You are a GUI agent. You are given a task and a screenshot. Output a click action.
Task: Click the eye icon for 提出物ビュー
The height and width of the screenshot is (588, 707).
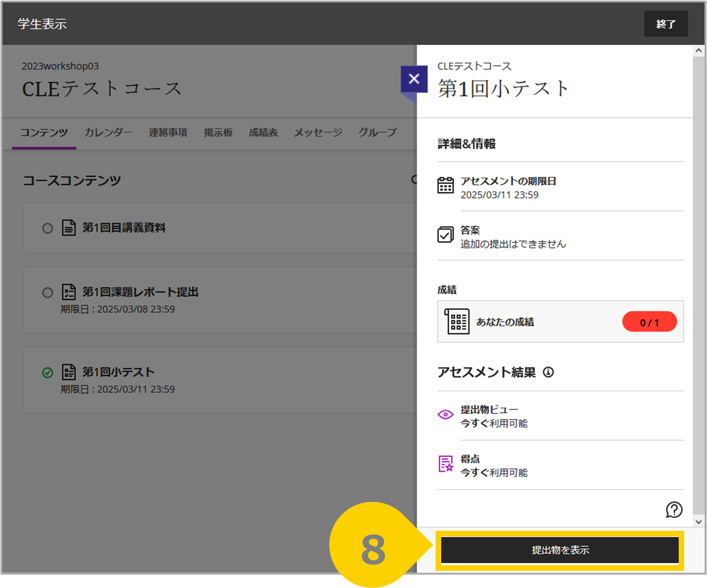tap(445, 415)
